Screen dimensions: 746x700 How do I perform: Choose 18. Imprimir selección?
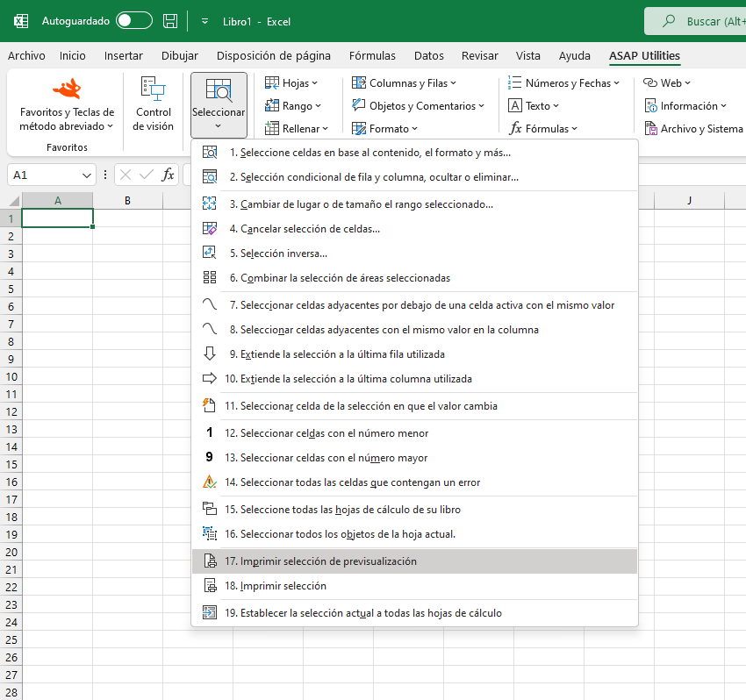[414, 586]
